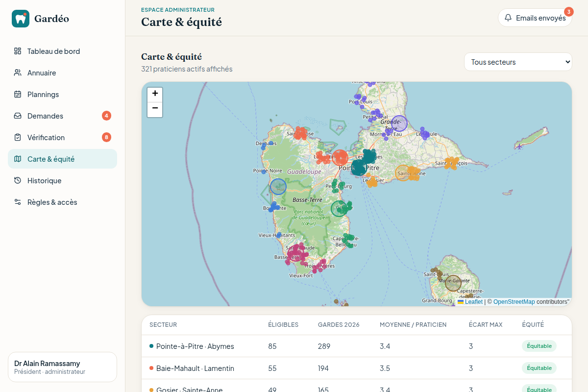Open Vérification menu entry

point(62,137)
